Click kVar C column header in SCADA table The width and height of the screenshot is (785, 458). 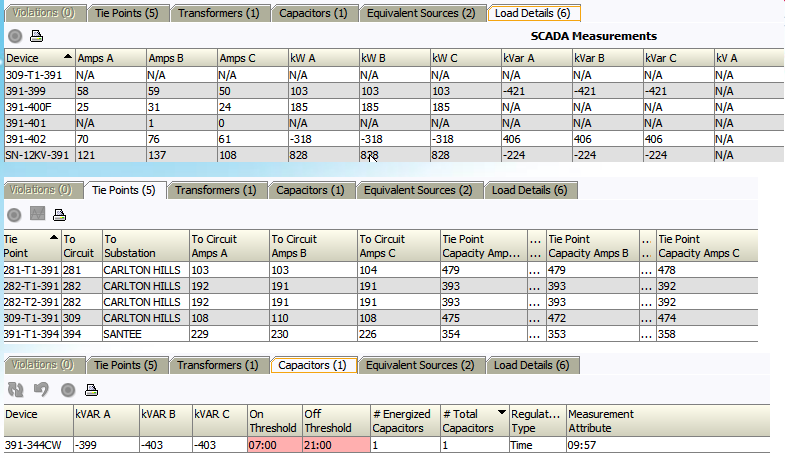pyautogui.click(x=678, y=58)
